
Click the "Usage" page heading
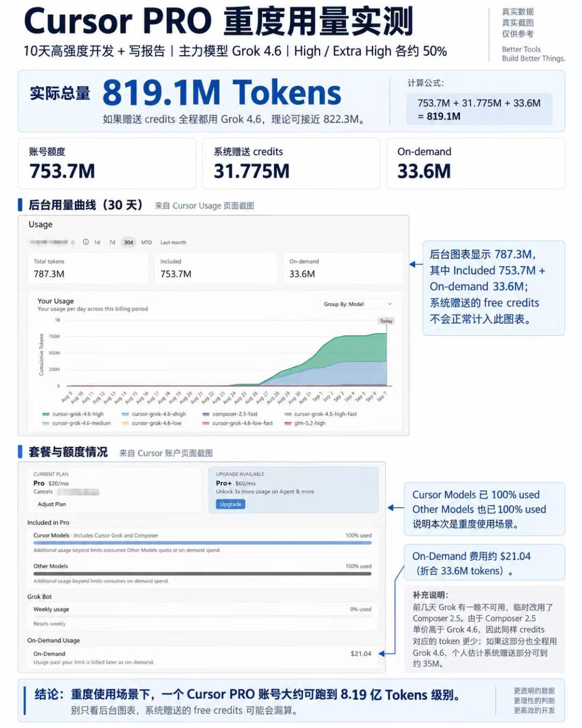tap(40, 224)
